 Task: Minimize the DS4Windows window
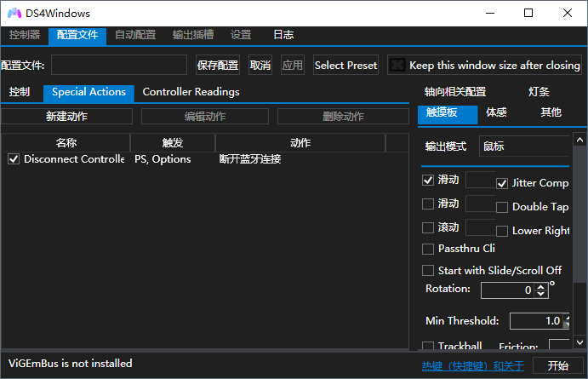pos(490,13)
